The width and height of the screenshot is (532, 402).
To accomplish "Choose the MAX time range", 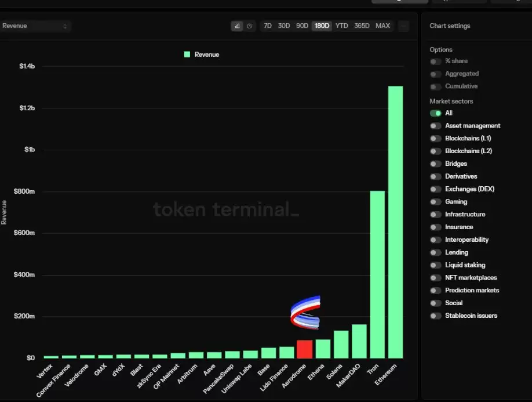I will (382, 26).
